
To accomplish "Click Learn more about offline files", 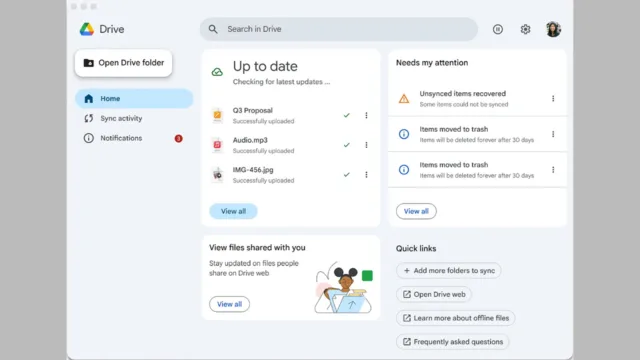I will coord(456,318).
